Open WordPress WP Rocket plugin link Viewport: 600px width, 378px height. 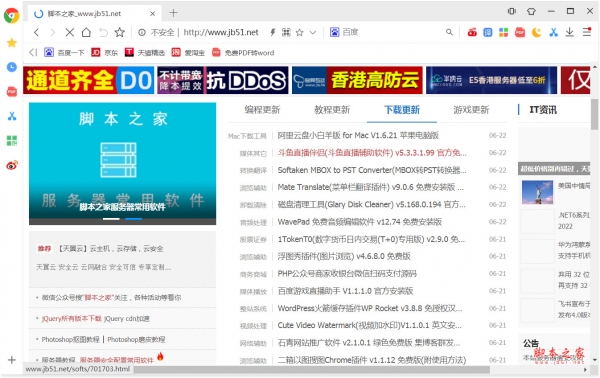coord(370,308)
